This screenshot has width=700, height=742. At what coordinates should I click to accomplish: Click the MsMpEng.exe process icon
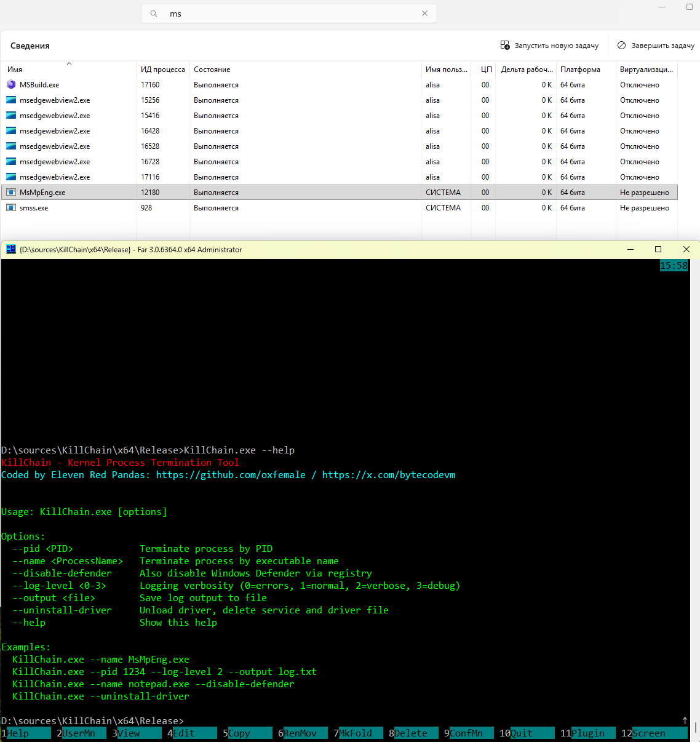pos(11,193)
